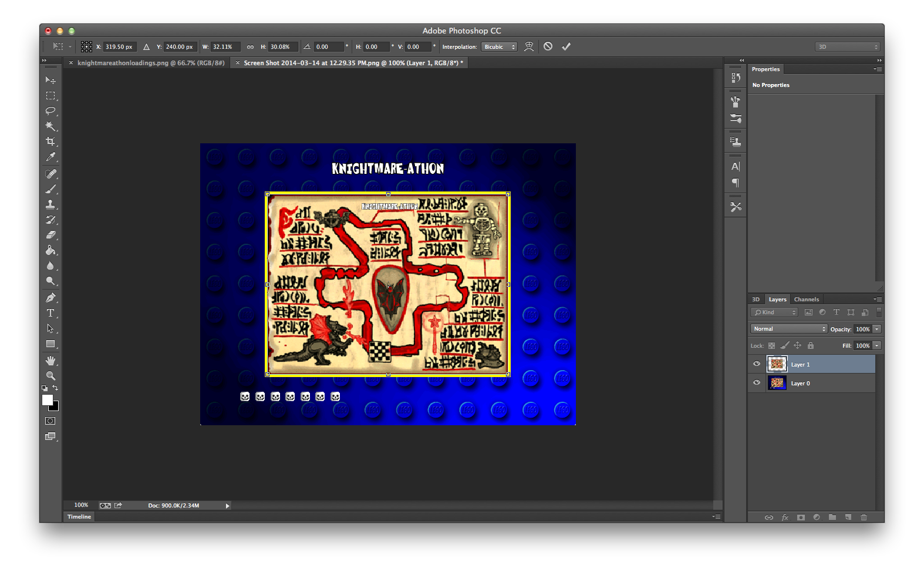The width and height of the screenshot is (924, 575).
Task: Switch to knightmareathonloadings.png document tab
Action: (x=151, y=63)
